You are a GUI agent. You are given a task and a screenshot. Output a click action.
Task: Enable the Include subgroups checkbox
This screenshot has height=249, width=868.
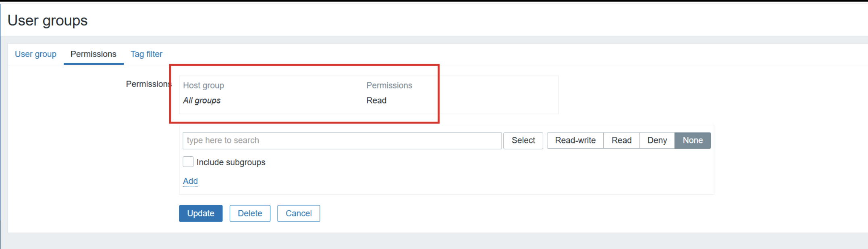(188, 162)
